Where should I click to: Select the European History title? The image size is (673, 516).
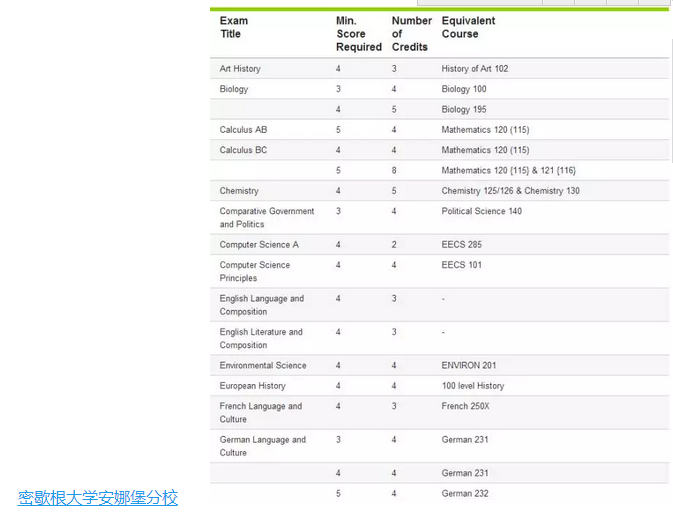[252, 385]
